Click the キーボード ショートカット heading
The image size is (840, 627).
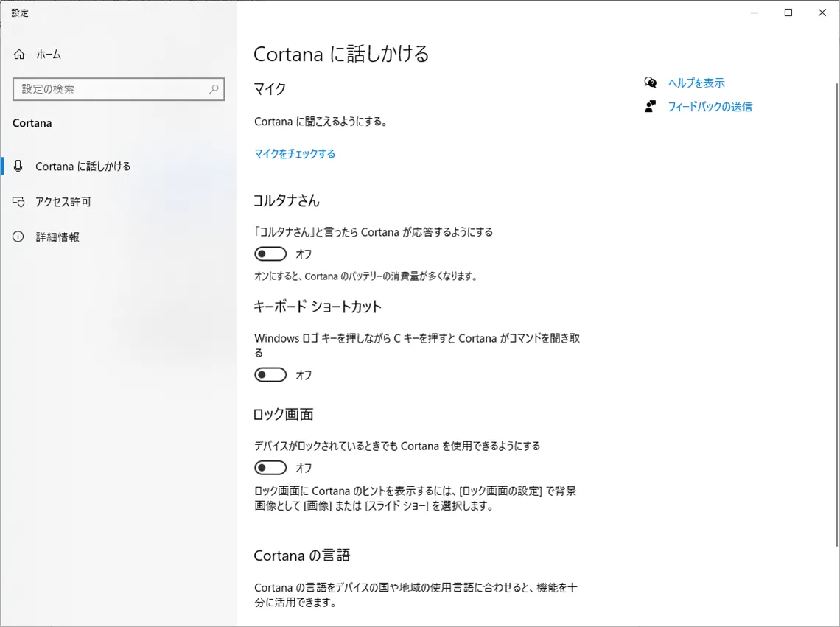[x=317, y=307]
